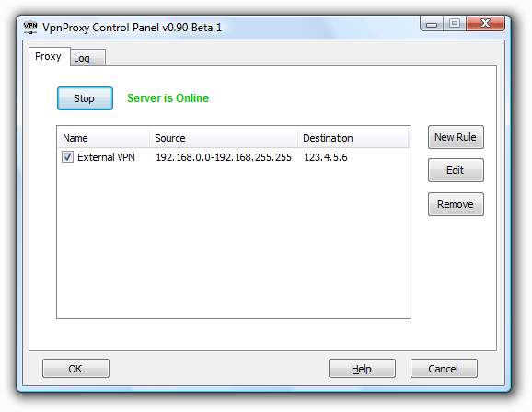Sort rules by Source column header

click(x=224, y=138)
